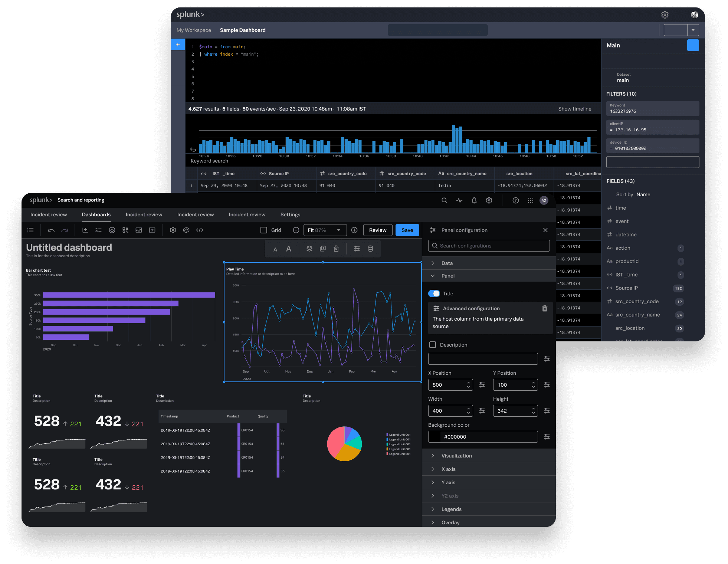The image size is (728, 564).
Task: Expand the Legends section
Action: 489,509
